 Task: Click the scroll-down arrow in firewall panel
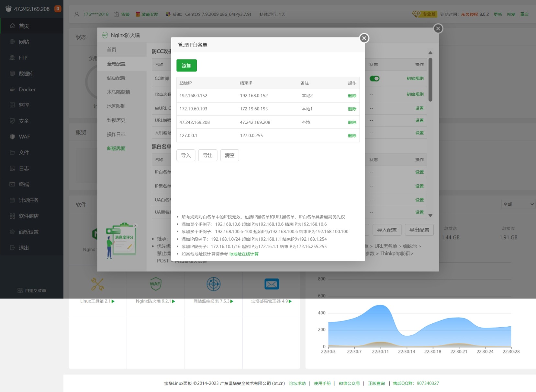click(x=430, y=215)
